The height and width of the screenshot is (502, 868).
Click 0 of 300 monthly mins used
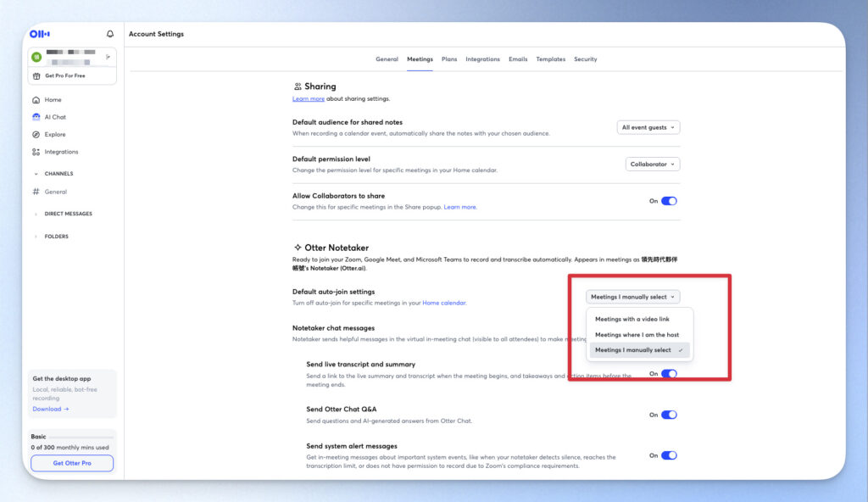(x=70, y=448)
